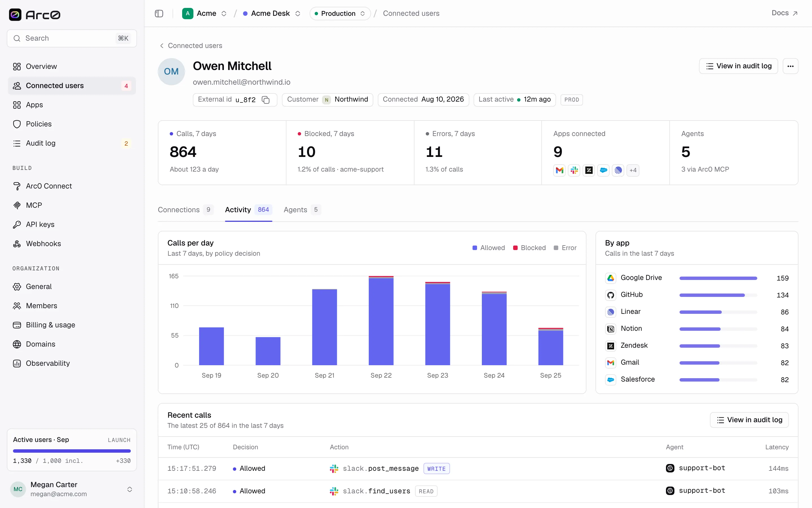Click the MC avatar for Megan Carter
Screen dimensions: 812x508
tap(18, 489)
